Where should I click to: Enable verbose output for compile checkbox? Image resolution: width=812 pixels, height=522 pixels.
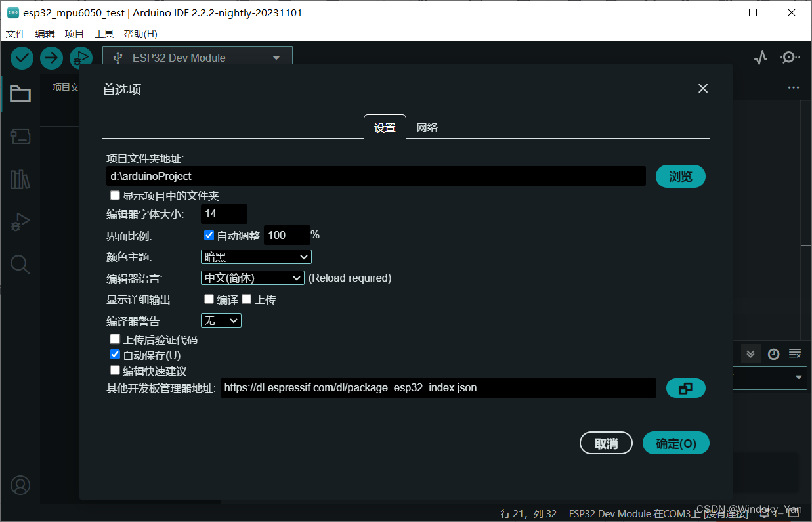pos(209,299)
